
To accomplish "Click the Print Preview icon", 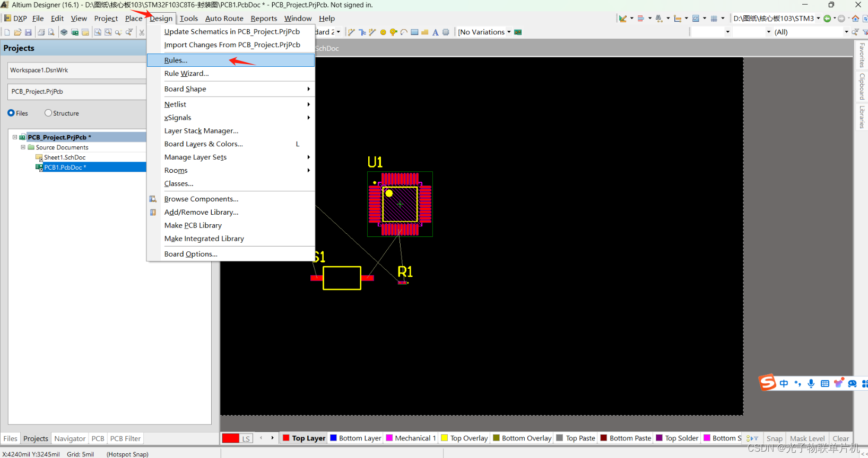I will click(x=51, y=32).
